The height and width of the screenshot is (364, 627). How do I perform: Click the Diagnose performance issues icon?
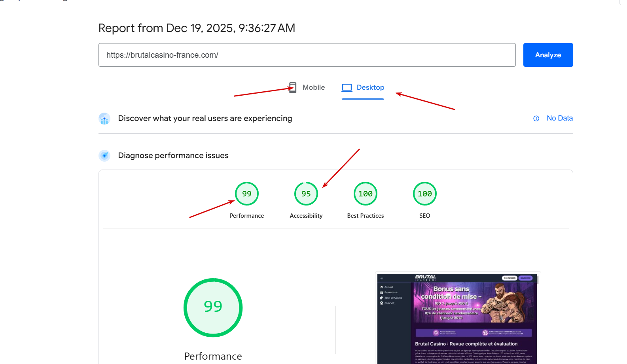[104, 156]
